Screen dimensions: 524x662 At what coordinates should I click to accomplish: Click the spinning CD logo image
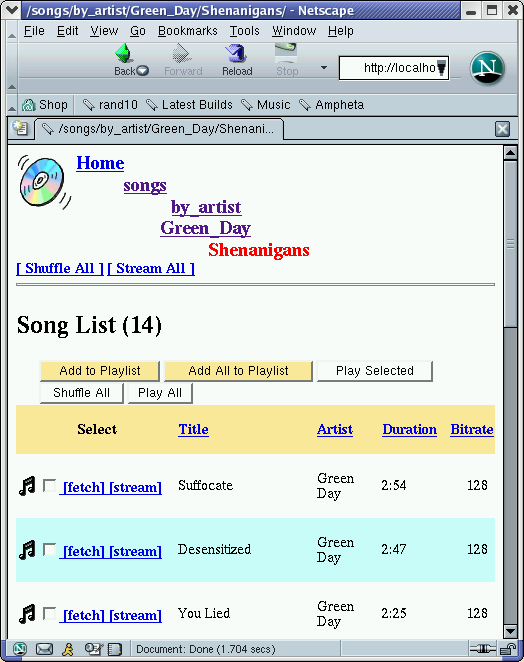pos(43,182)
